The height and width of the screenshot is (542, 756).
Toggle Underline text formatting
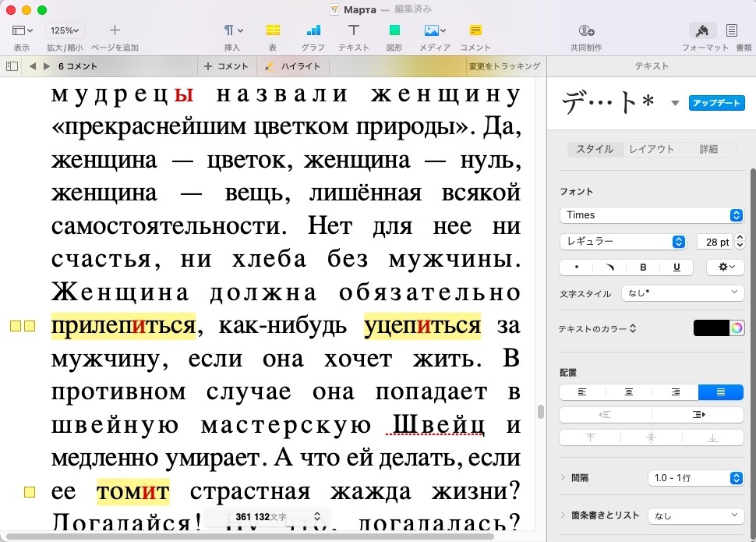677,267
